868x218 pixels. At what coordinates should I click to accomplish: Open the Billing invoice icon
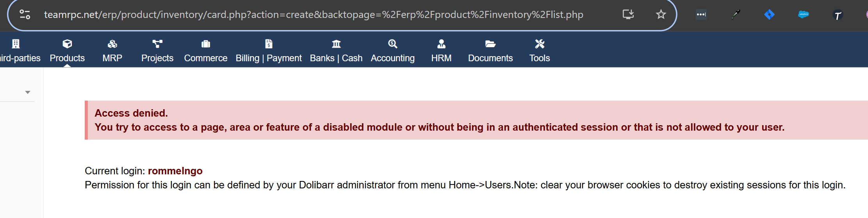coord(269,44)
